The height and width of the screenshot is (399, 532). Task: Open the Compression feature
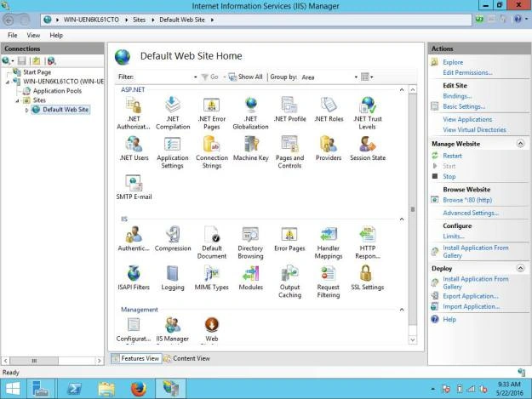point(173,239)
